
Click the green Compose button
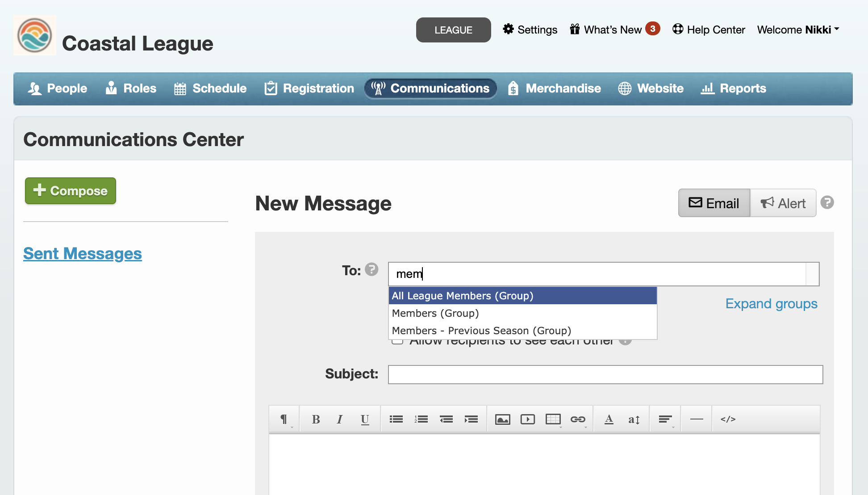point(71,191)
